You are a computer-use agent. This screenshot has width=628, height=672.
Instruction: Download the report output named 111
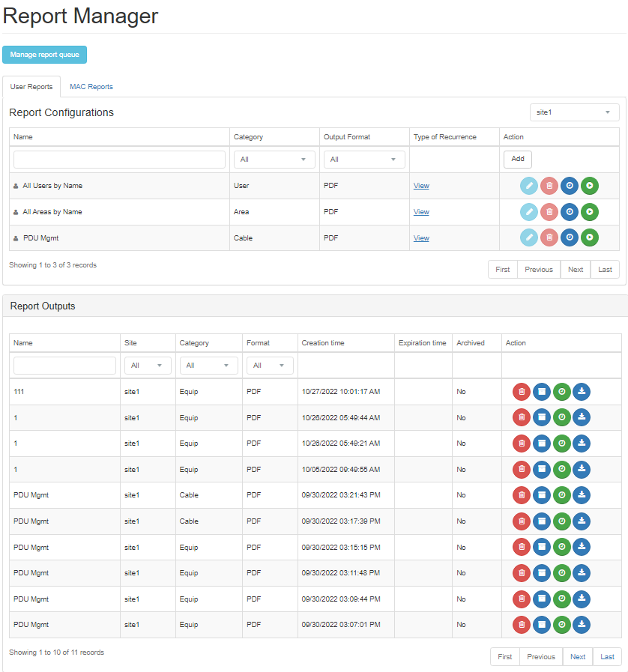pyautogui.click(x=582, y=392)
